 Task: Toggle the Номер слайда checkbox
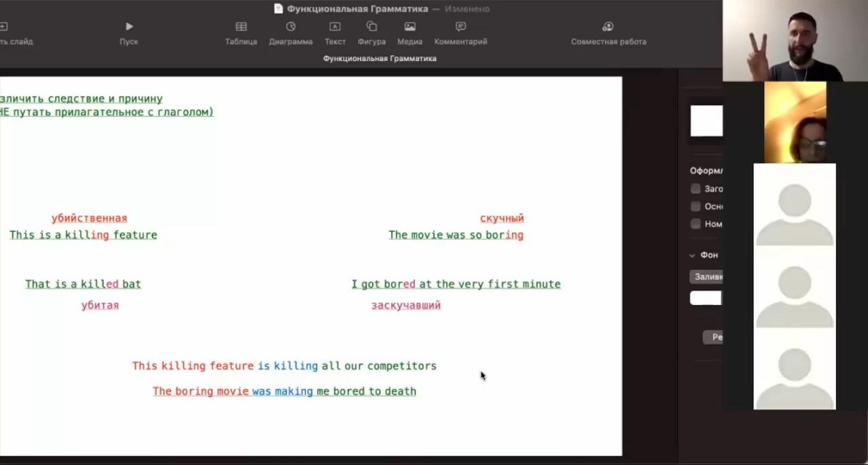pyautogui.click(x=695, y=224)
